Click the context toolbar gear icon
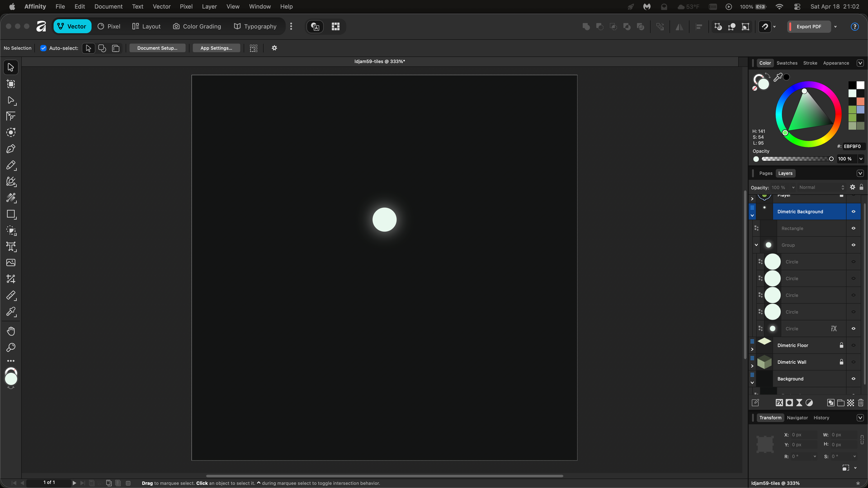Viewport: 868px width, 488px height. 274,48
